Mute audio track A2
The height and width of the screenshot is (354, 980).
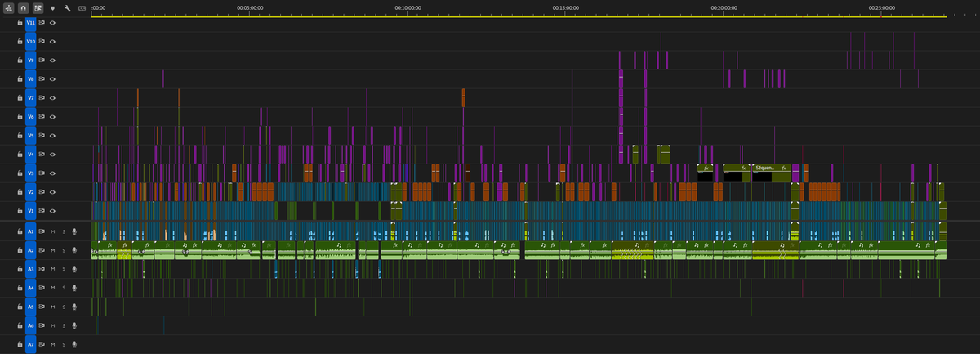53,250
